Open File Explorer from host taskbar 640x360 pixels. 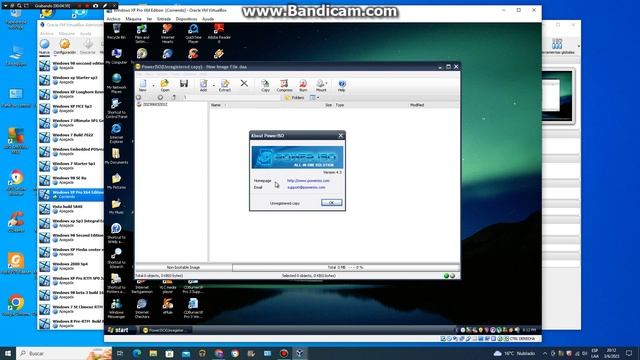[x=153, y=353]
